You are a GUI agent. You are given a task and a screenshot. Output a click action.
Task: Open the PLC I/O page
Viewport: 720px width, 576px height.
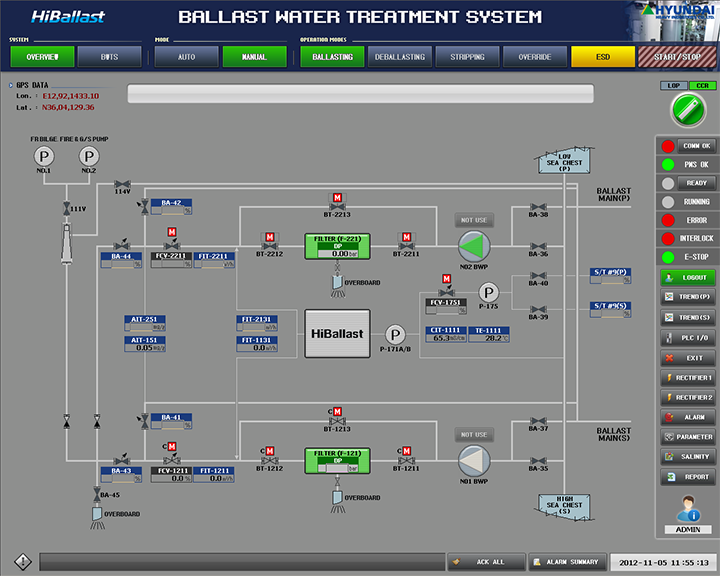click(x=688, y=338)
